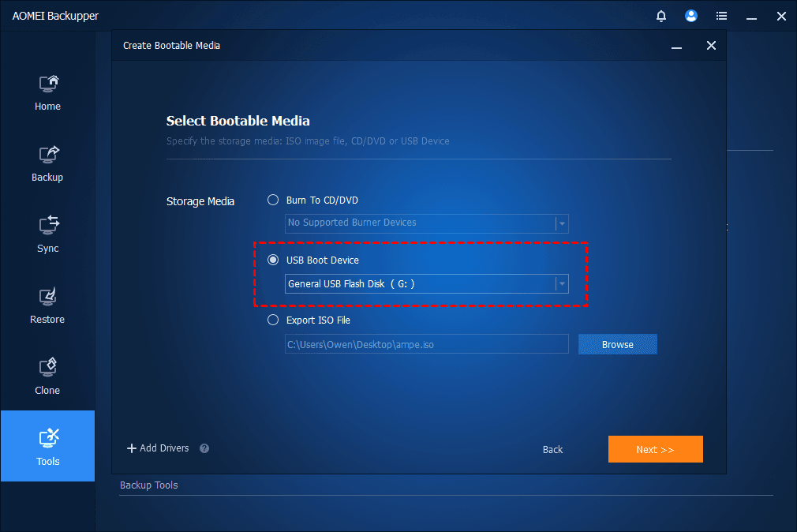Click Add Drivers
Image resolution: width=797 pixels, height=532 pixels.
pyautogui.click(x=158, y=448)
